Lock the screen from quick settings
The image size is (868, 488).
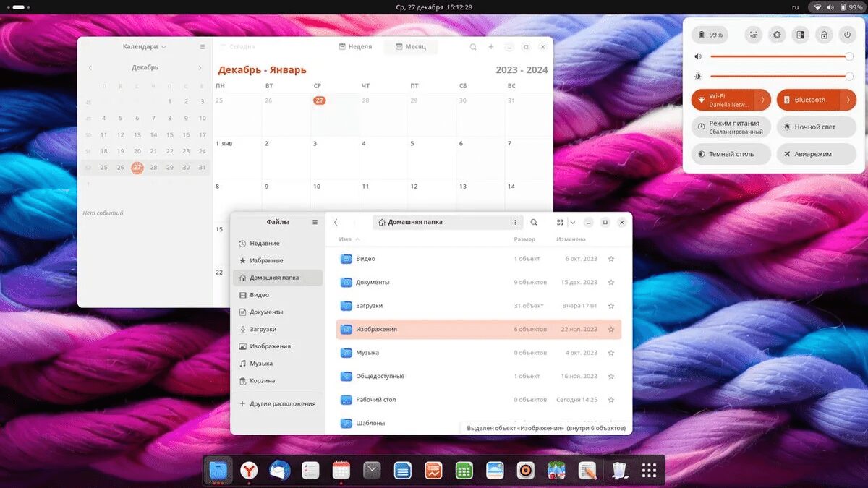(x=825, y=34)
